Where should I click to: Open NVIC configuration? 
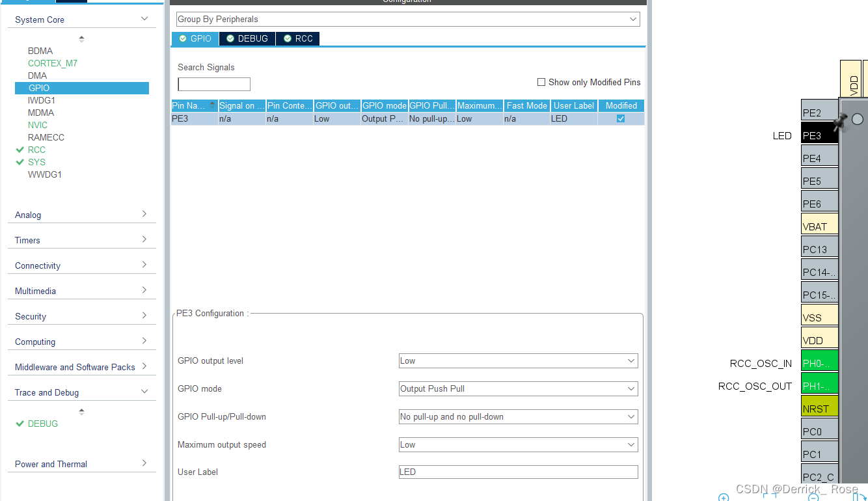tap(38, 125)
